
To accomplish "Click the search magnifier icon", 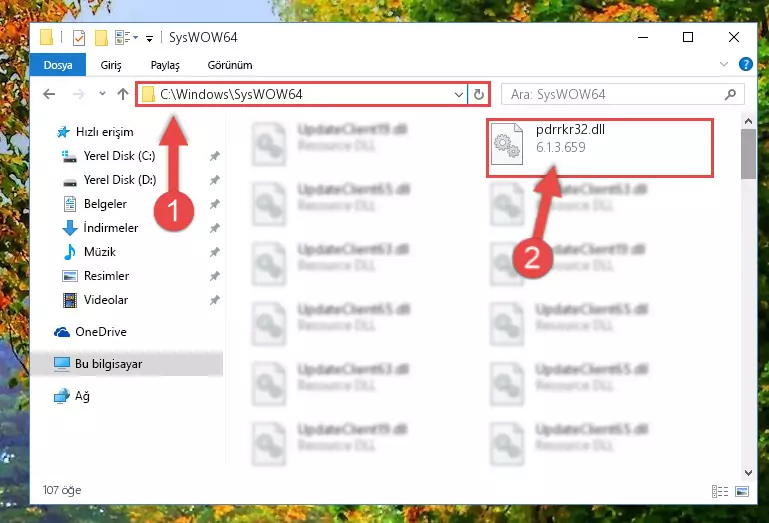I will click(x=730, y=94).
